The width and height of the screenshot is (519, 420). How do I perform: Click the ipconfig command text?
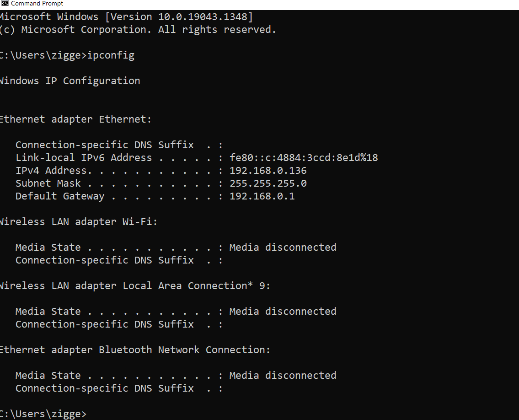click(111, 55)
